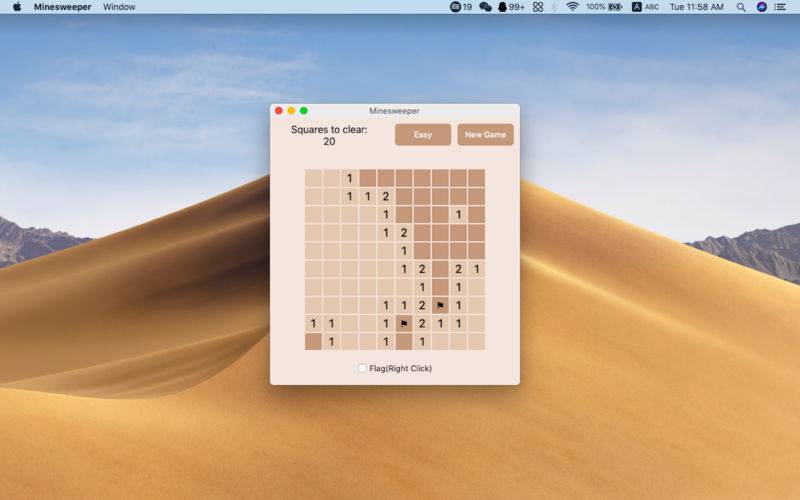Click the isolated 1 among covered cells, row three
The image size is (800, 500).
[459, 215]
